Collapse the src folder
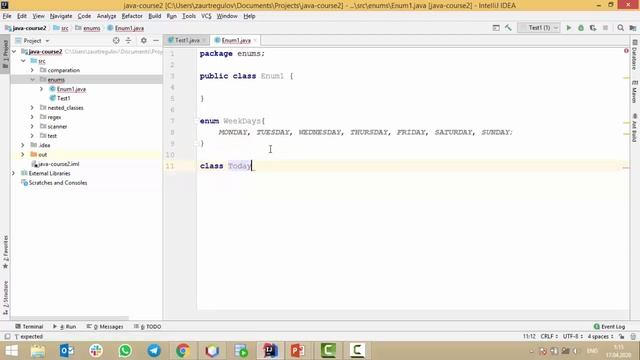This screenshot has width=640, height=360. pyautogui.click(x=23, y=61)
